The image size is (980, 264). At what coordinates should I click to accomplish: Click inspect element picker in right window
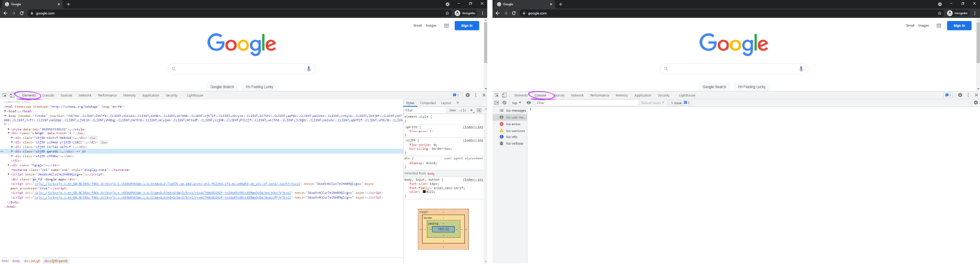(x=497, y=95)
